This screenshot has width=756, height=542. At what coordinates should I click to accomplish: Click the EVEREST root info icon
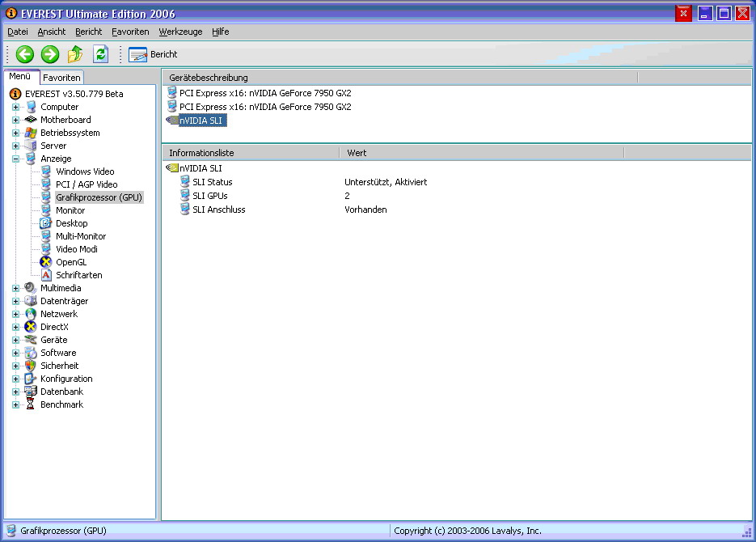tap(15, 94)
